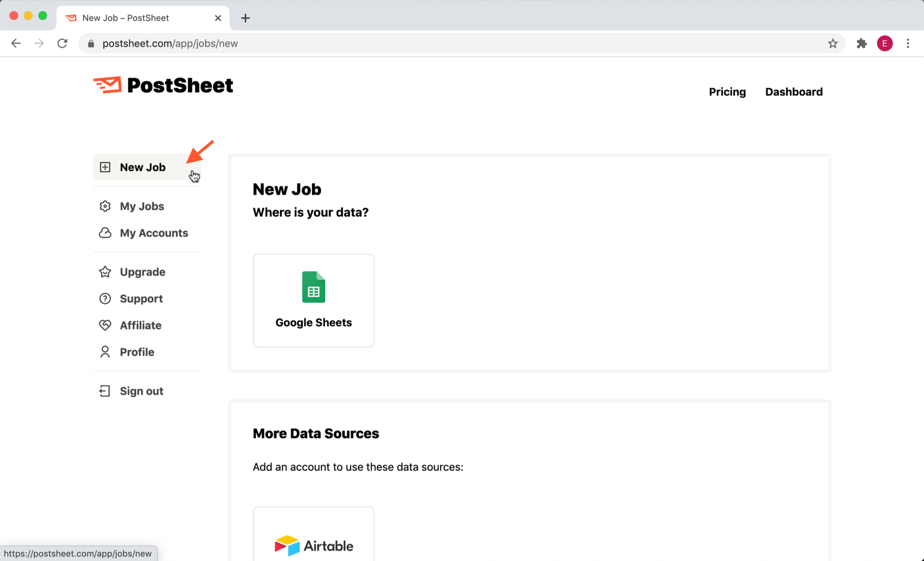Sign out of the account
This screenshot has height=561, width=924.
[x=141, y=391]
